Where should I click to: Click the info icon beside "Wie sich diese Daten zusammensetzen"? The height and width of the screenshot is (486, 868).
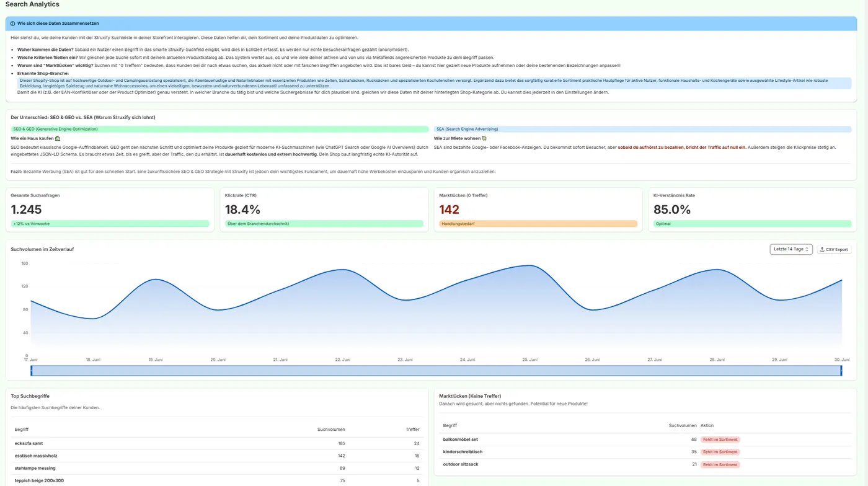(12, 24)
